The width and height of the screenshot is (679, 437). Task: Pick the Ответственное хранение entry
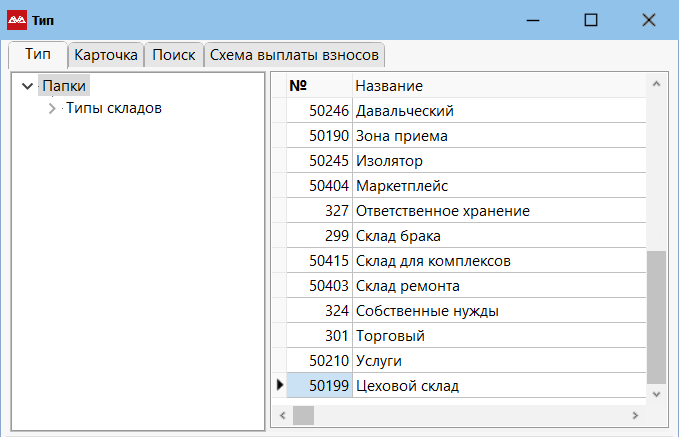tap(442, 211)
